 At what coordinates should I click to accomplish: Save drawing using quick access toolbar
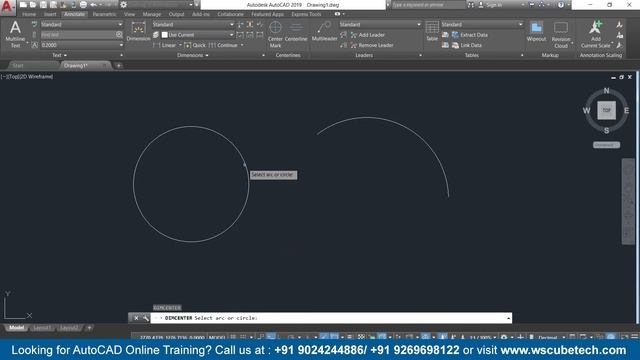pyautogui.click(x=43, y=5)
